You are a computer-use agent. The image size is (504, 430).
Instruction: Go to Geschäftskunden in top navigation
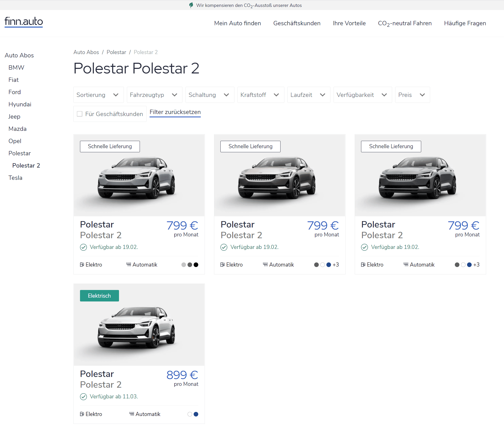(x=297, y=23)
